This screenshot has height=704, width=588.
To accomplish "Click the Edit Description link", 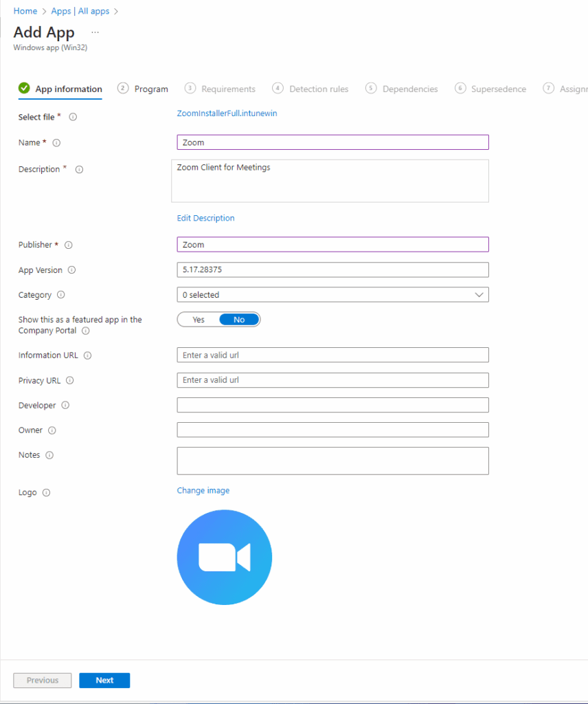I will (205, 218).
